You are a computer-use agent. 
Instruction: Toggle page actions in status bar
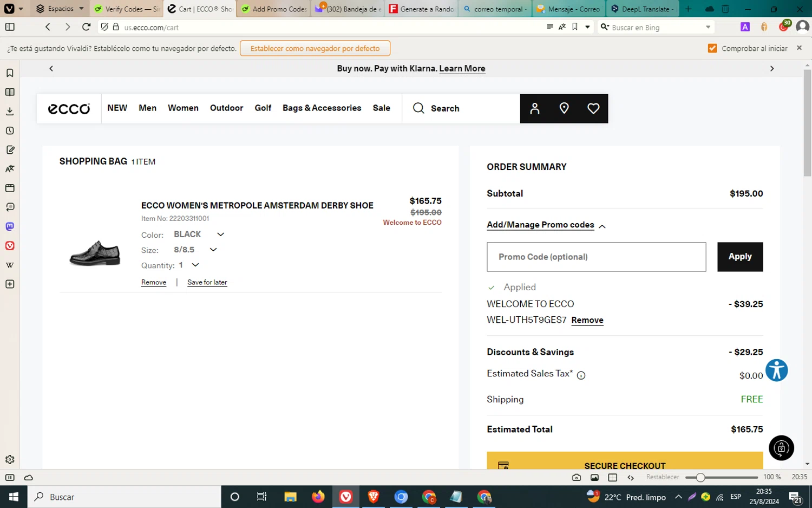click(x=631, y=477)
